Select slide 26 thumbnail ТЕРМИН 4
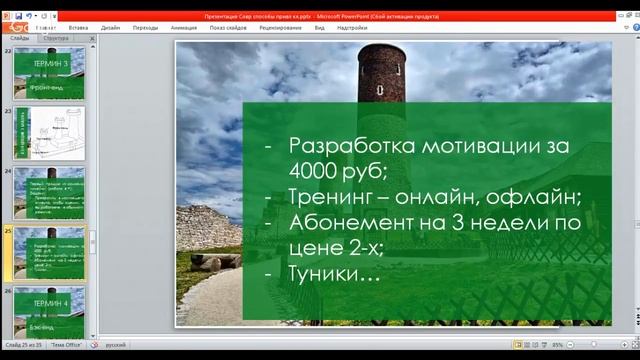 [49, 312]
